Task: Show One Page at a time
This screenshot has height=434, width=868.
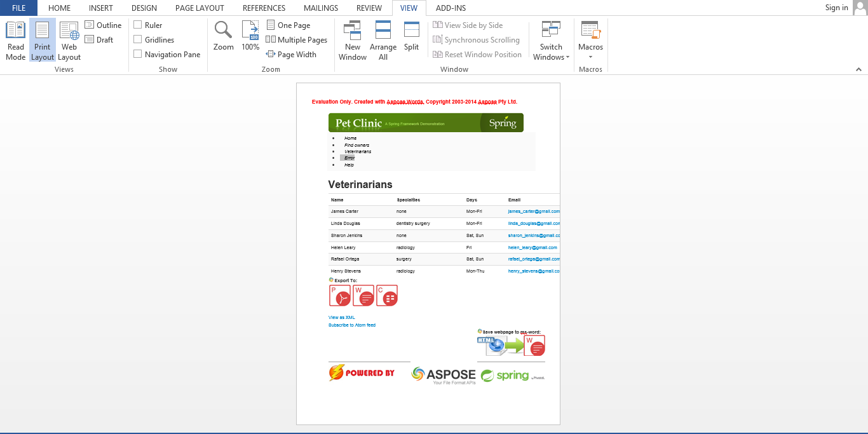Action: (288, 25)
